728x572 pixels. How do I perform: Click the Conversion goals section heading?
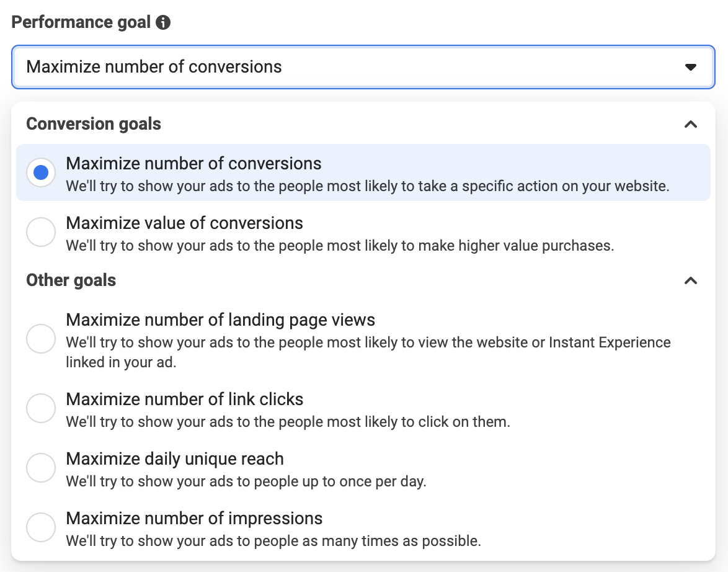93,123
